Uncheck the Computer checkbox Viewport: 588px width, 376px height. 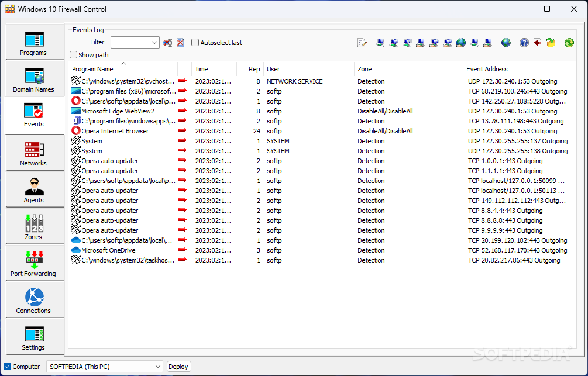[x=8, y=366]
